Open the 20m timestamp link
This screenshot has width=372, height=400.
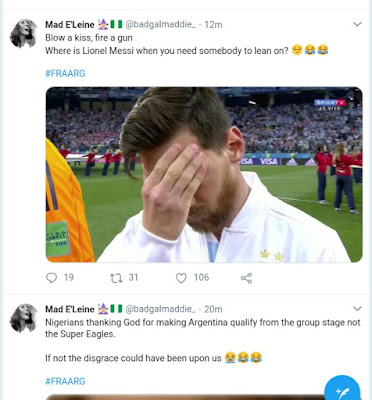point(213,309)
